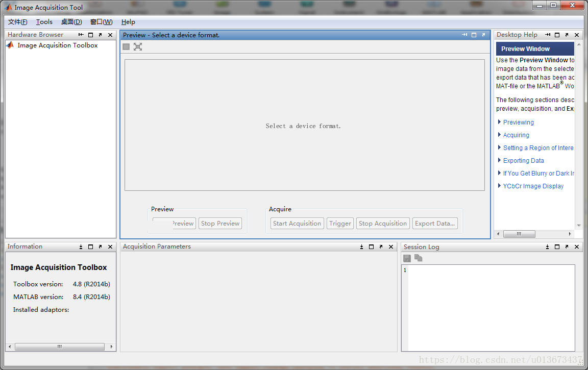Open the Tools menu

pyautogui.click(x=44, y=22)
